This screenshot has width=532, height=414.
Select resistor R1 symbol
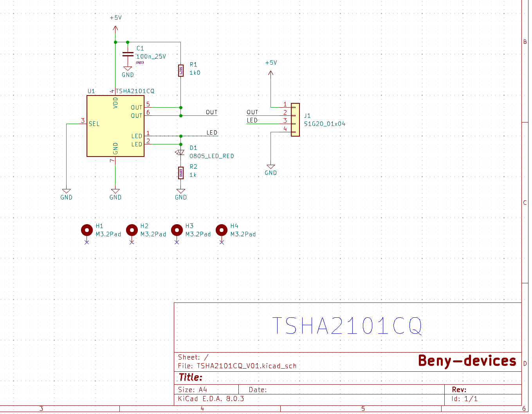tap(180, 70)
